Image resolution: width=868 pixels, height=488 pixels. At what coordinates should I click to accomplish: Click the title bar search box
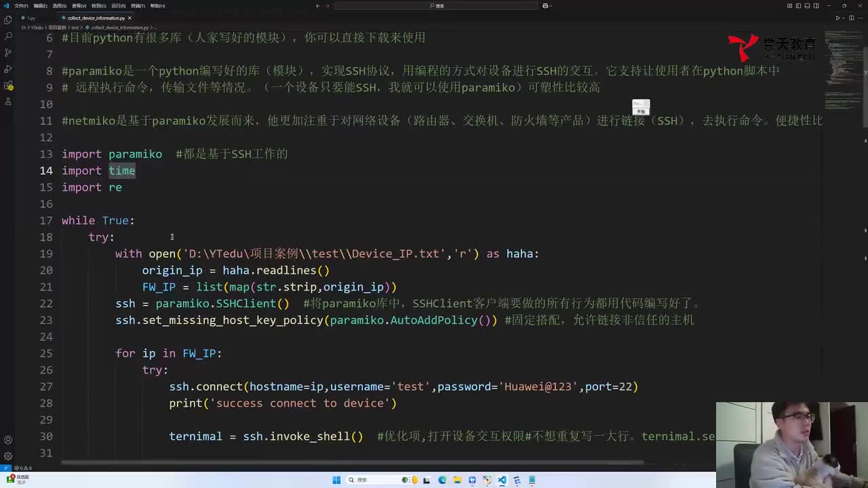click(x=436, y=5)
